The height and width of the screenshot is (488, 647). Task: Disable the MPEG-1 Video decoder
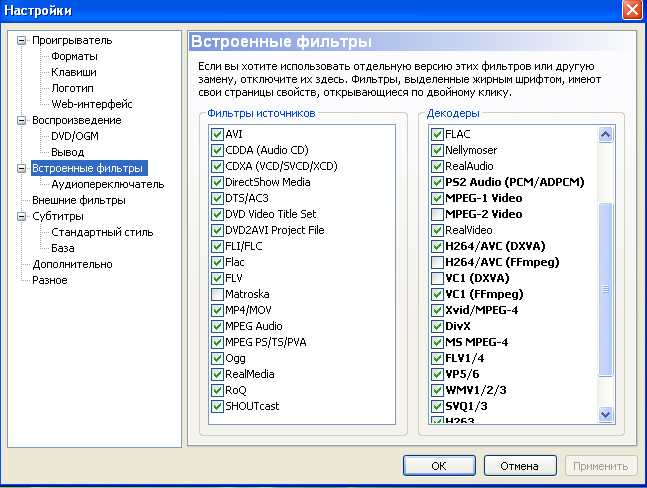coord(437,198)
